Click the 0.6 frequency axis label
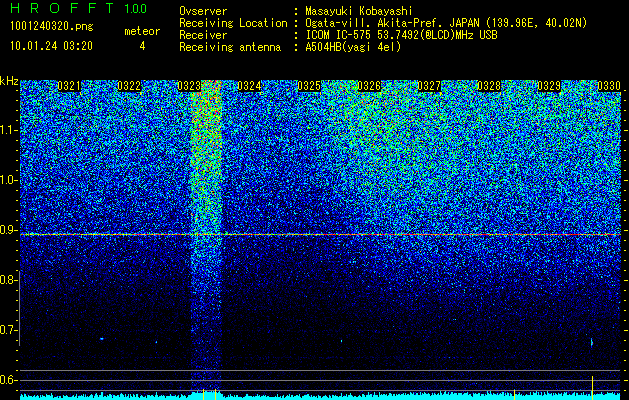This screenshot has height=400, width=629. 7,380
